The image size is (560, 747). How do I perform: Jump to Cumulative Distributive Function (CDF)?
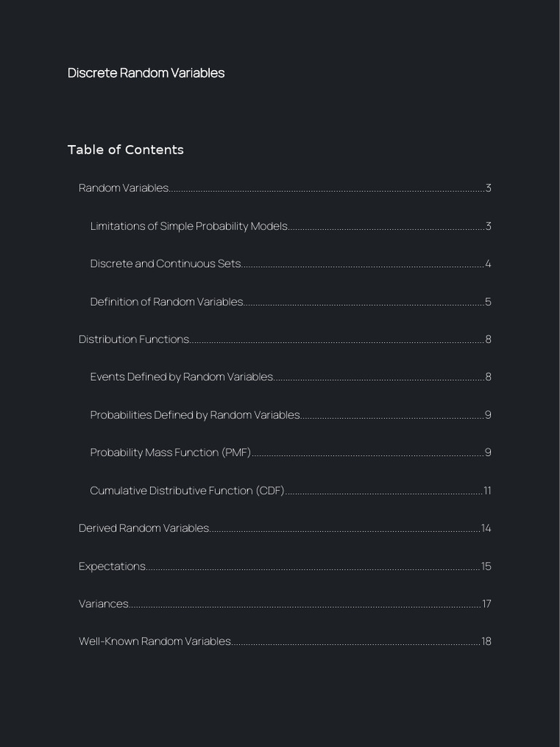click(x=187, y=491)
